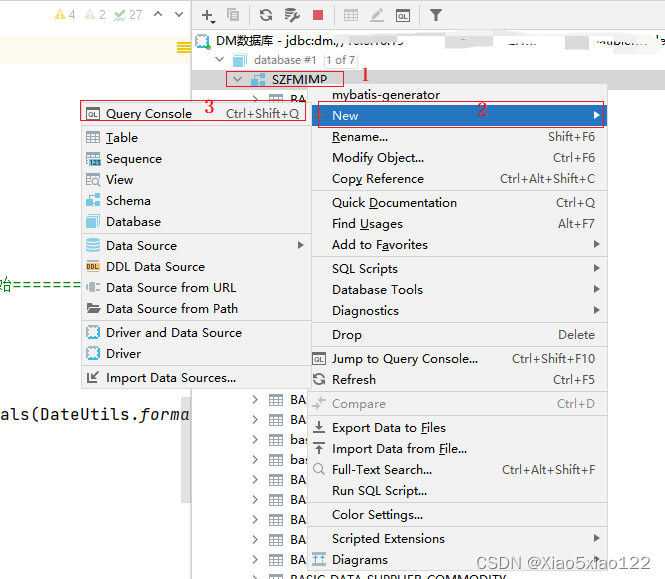The width and height of the screenshot is (665, 579).
Task: Click the typo indicator showing 27
Action: 128,15
